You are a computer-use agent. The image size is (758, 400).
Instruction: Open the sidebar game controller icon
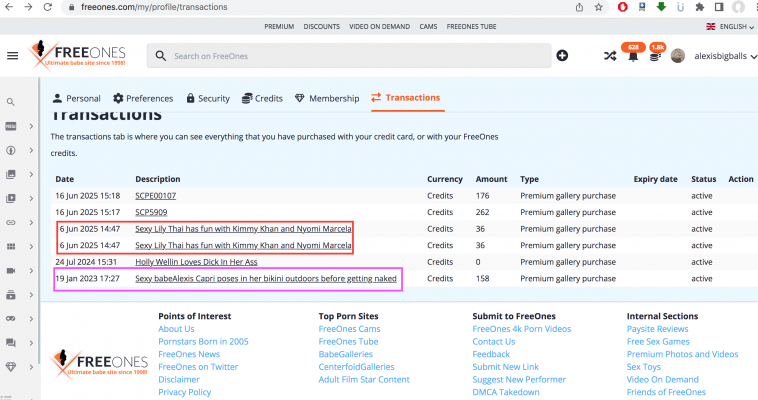[11, 319]
